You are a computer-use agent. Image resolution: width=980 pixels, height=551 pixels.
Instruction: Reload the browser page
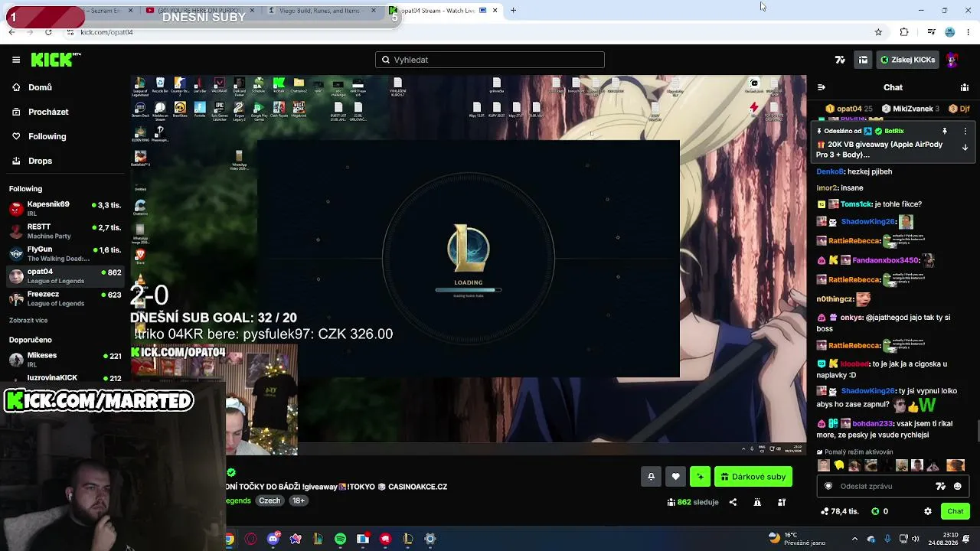[x=48, y=32]
